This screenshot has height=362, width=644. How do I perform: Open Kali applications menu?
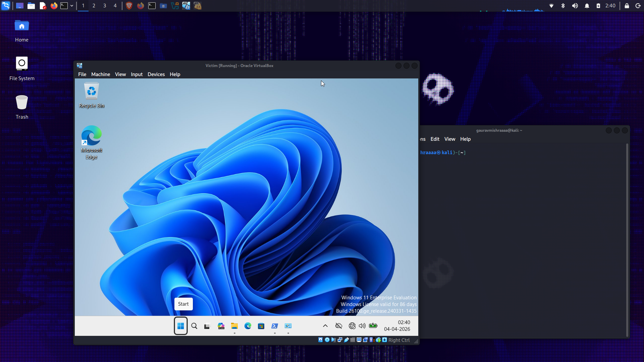pos(6,6)
